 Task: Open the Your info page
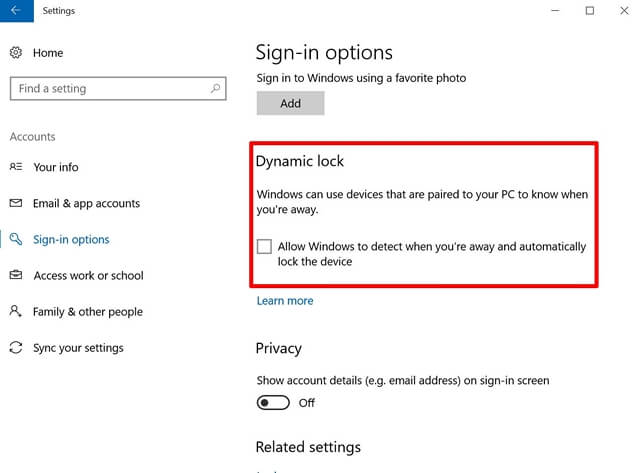[x=55, y=167]
